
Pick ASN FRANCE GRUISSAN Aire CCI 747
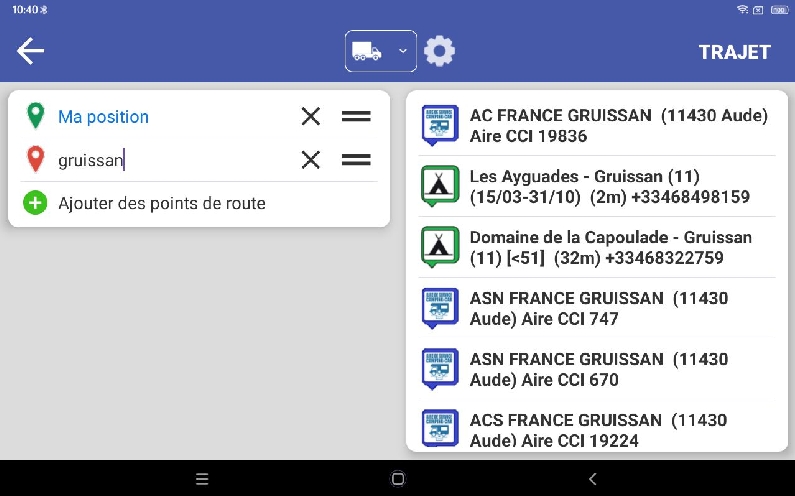click(x=598, y=309)
